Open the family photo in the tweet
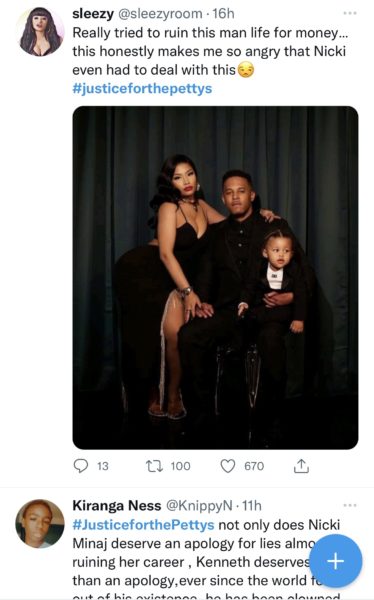The height and width of the screenshot is (600, 374). [216, 277]
